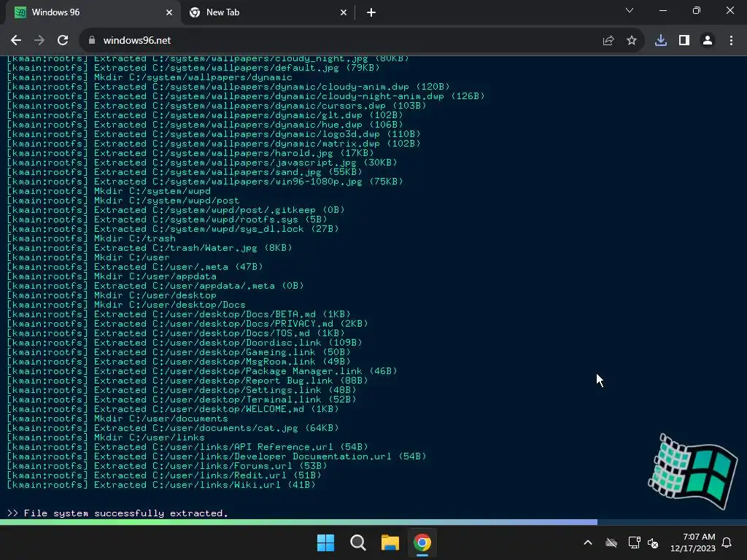747x560 pixels.
Task: Click the Gameing.link (50B) log line
Action: (179, 352)
